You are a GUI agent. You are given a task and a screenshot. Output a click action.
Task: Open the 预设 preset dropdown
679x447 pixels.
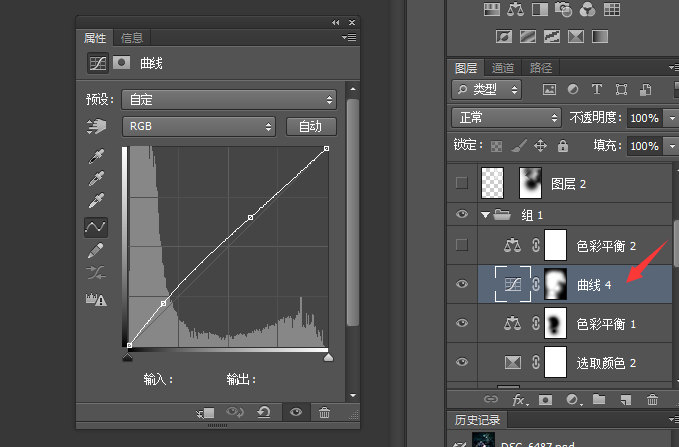[229, 100]
